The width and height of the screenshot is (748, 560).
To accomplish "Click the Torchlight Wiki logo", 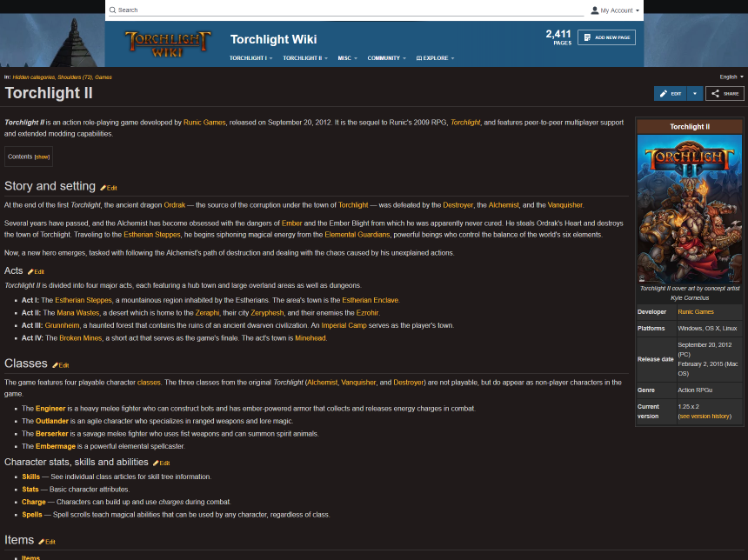I will point(167,43).
